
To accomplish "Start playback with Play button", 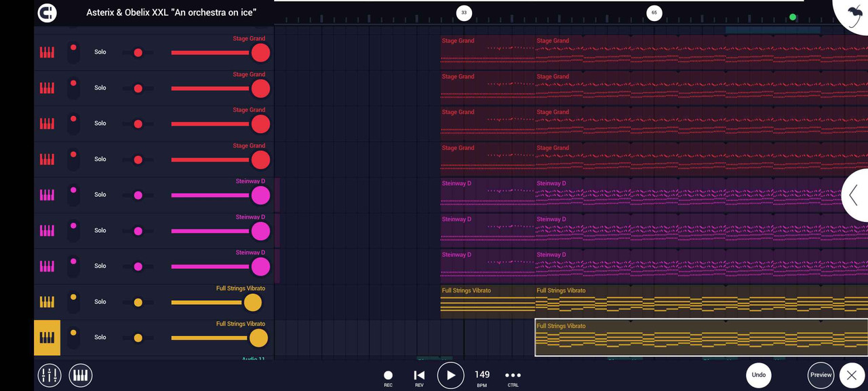I will point(451,375).
